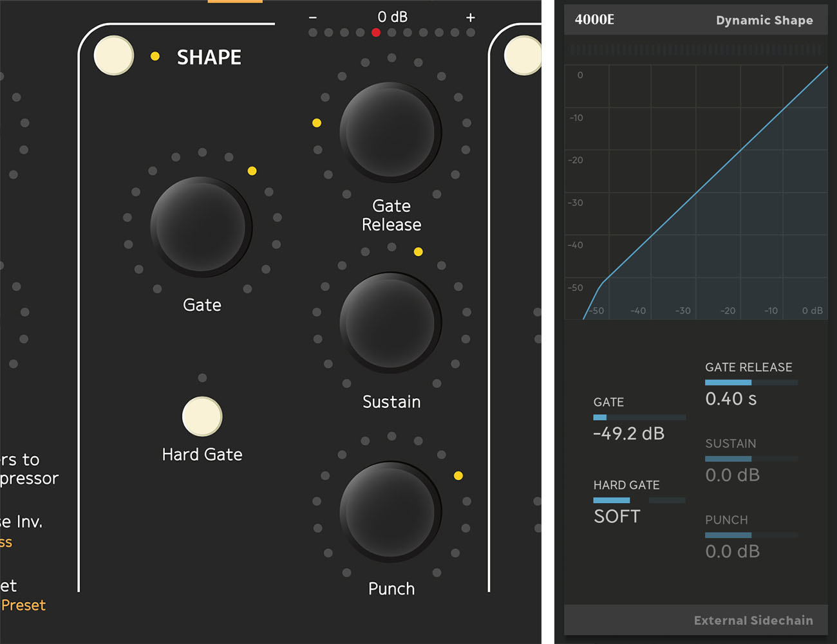837x644 pixels.
Task: Click the gate transfer curve graph
Action: click(695, 190)
